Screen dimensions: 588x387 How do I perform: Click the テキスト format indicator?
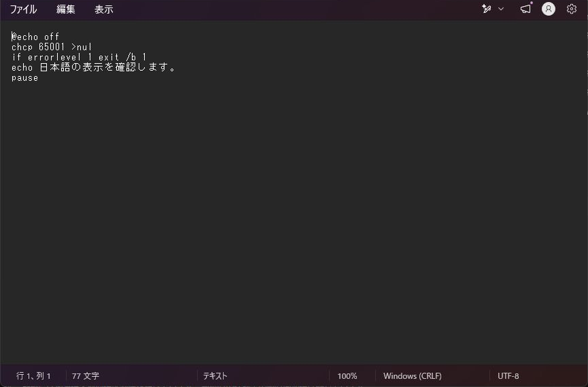pos(215,375)
